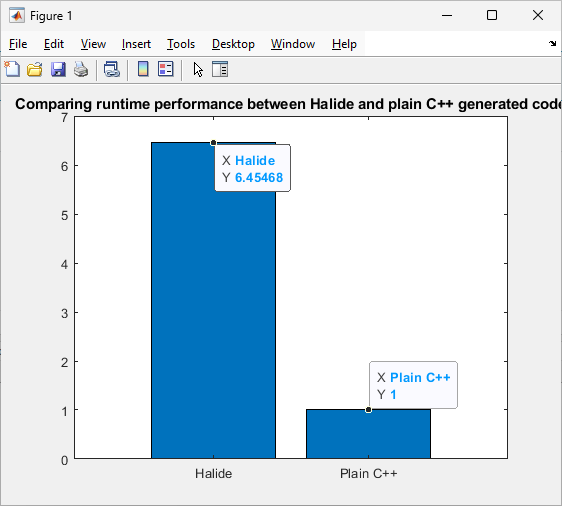Open the Insert menu

tap(136, 44)
